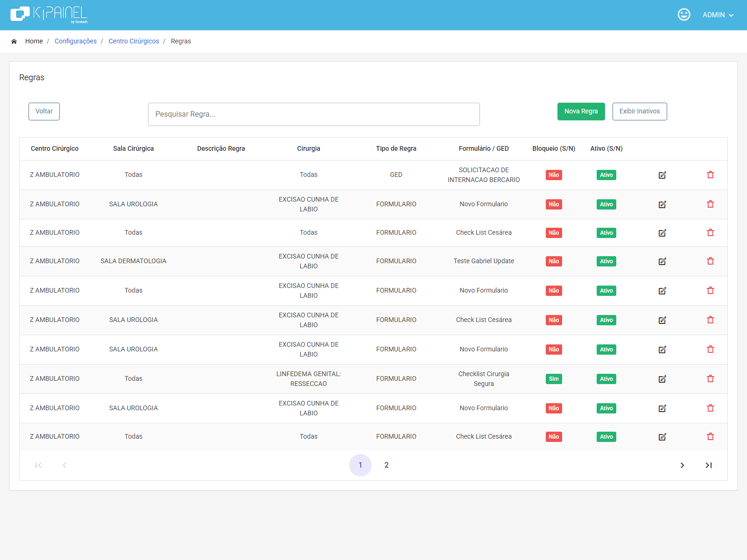Click the Exibir Inativos button
Screen dimensions: 747x560
640,112
